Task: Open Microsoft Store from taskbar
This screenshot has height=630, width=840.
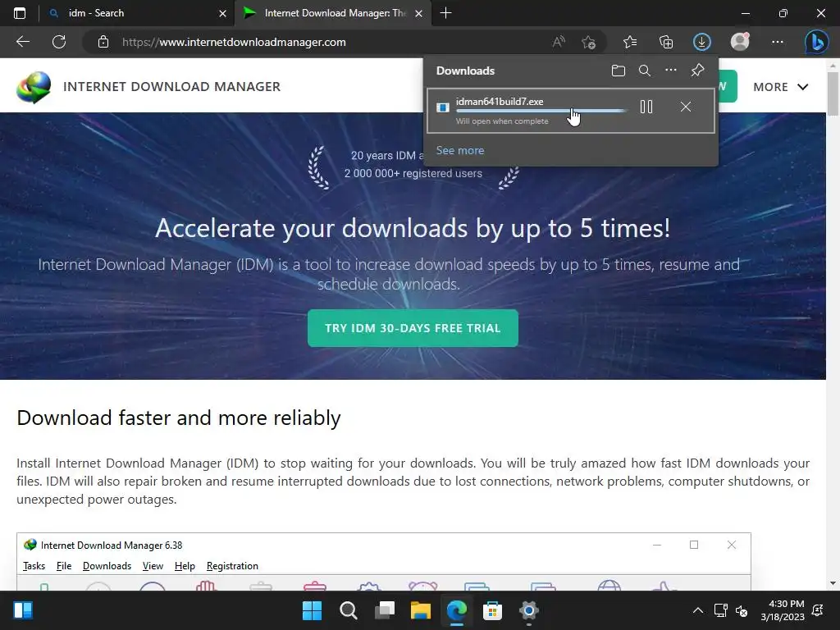Action: pos(492,610)
